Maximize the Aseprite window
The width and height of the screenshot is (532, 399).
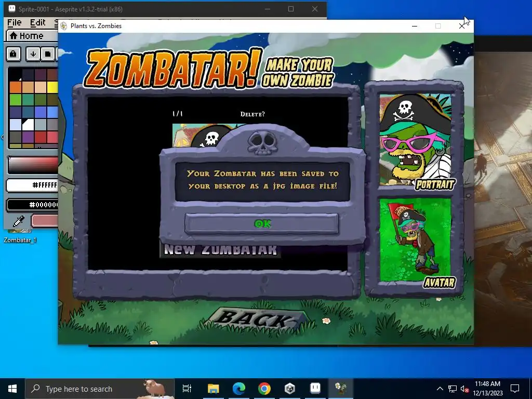click(x=291, y=9)
